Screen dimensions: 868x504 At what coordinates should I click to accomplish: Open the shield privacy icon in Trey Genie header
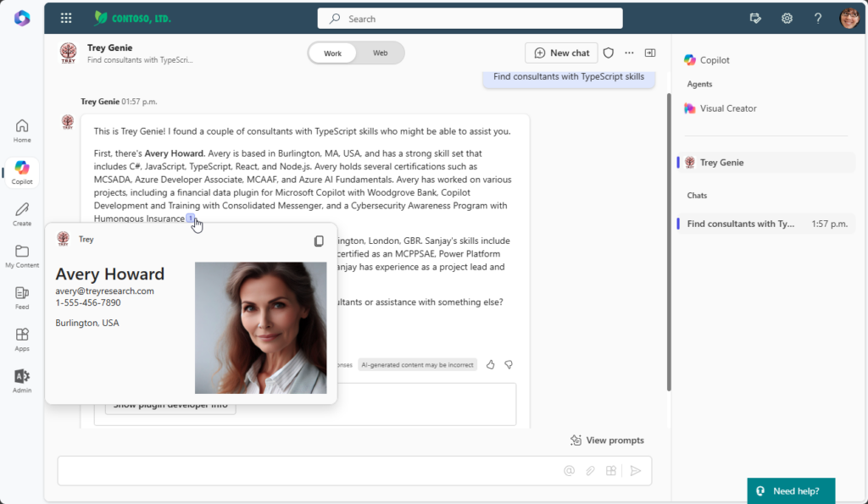click(x=609, y=53)
